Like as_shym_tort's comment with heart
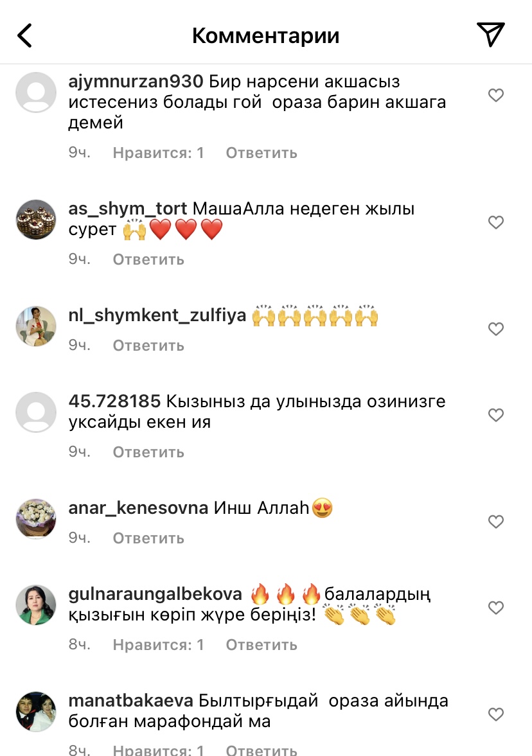Image resolution: width=532 pixels, height=756 pixels. coord(496,222)
